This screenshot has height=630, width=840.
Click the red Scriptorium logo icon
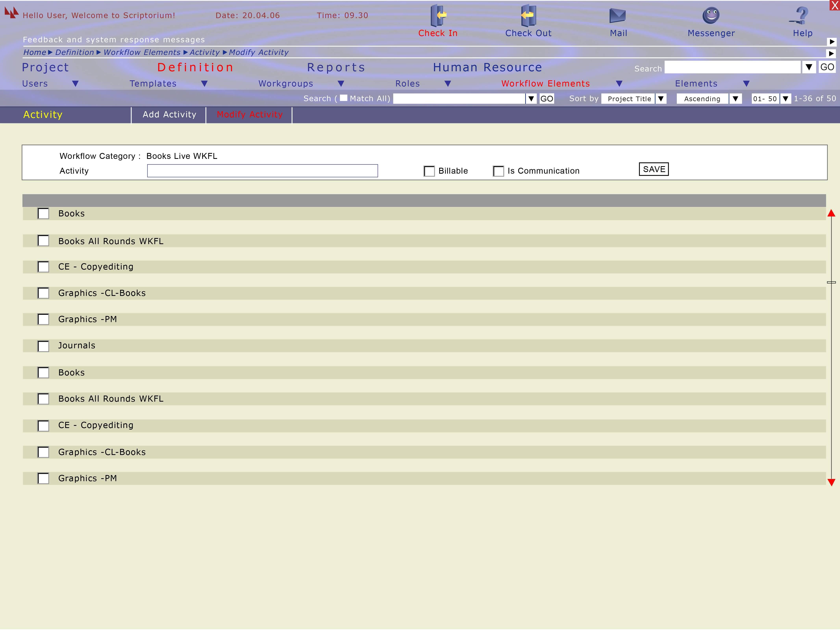(11, 13)
